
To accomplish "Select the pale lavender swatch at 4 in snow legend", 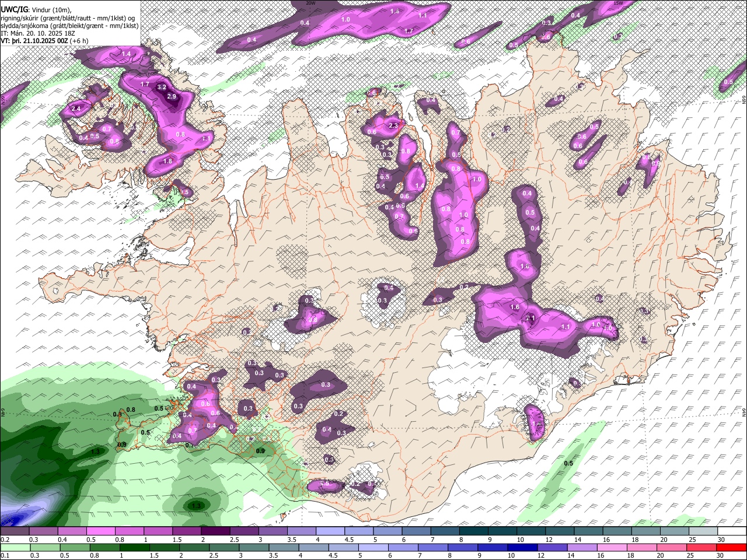I will pyautogui.click(x=330, y=531).
